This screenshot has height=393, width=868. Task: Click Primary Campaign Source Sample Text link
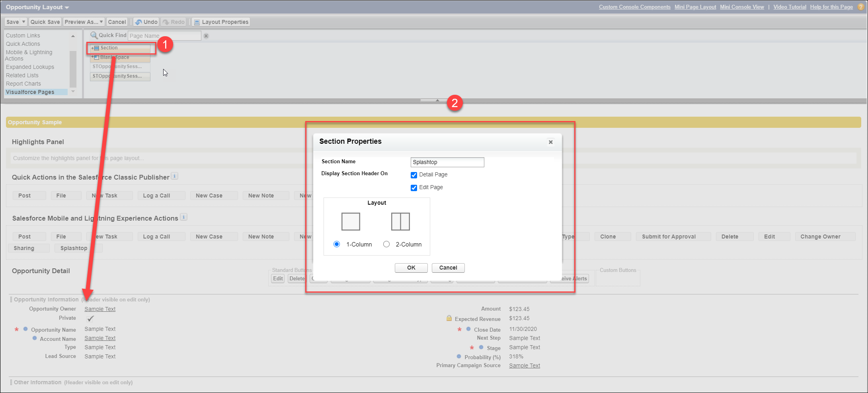coord(525,366)
